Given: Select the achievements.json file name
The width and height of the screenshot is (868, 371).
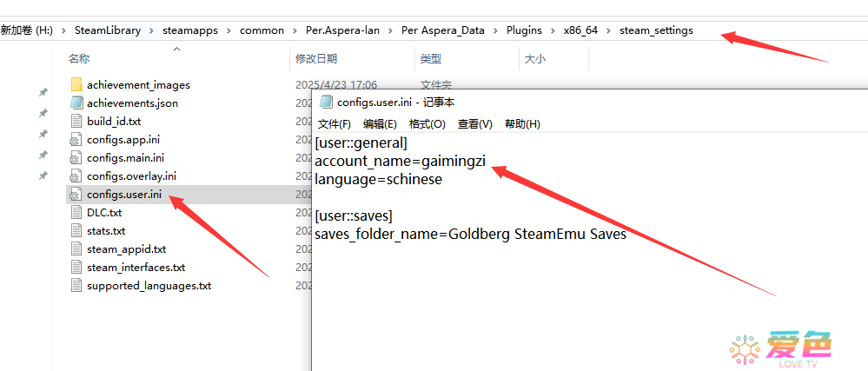Looking at the screenshot, I should tap(132, 103).
